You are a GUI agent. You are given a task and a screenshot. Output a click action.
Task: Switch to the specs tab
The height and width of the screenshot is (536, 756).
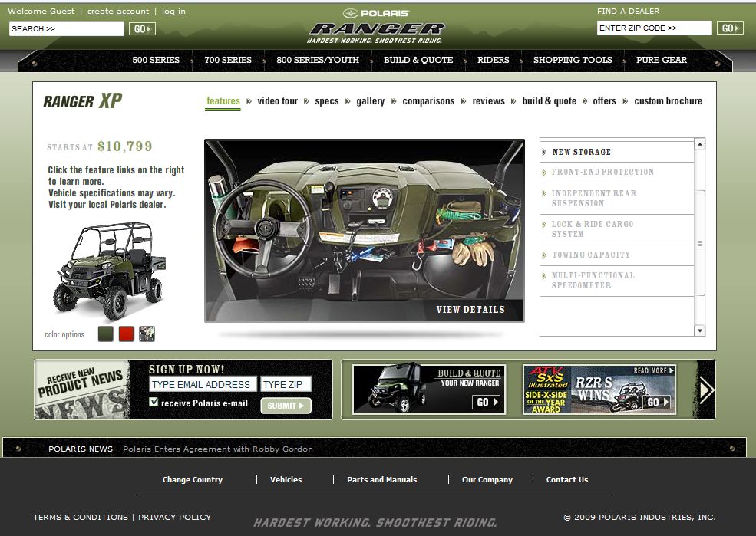click(326, 101)
